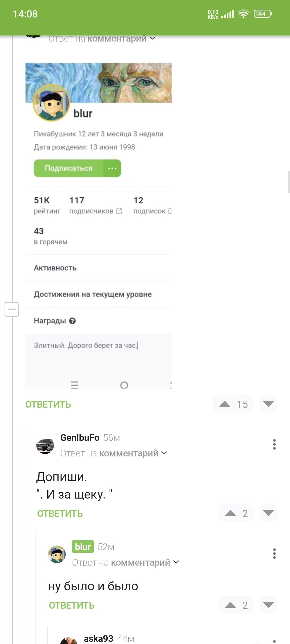Reply to blur's "ну было и было"
The image size is (290, 644).
point(72,605)
